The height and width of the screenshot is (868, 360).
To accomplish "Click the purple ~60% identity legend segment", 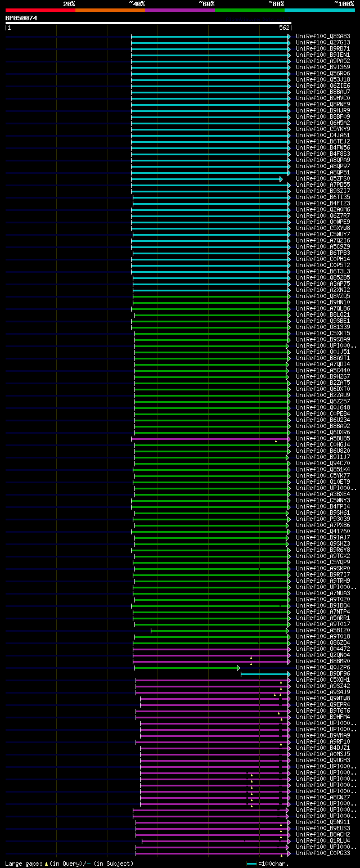I will (x=179, y=10).
